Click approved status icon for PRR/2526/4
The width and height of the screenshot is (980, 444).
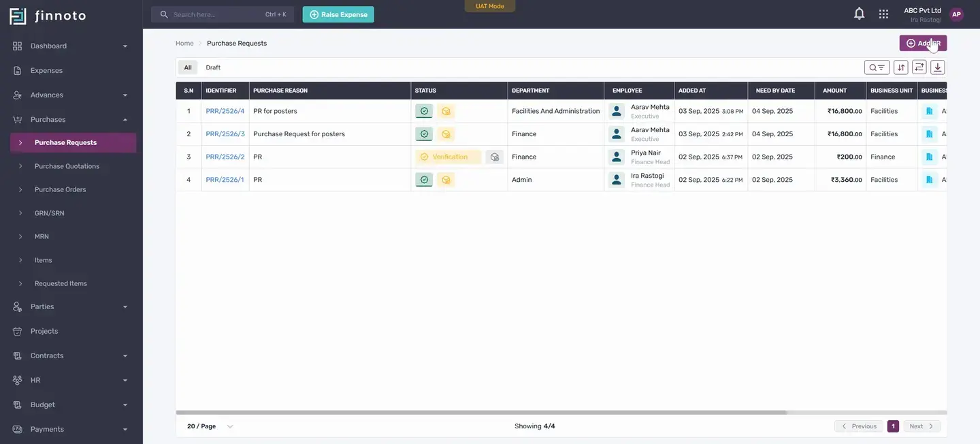click(424, 111)
